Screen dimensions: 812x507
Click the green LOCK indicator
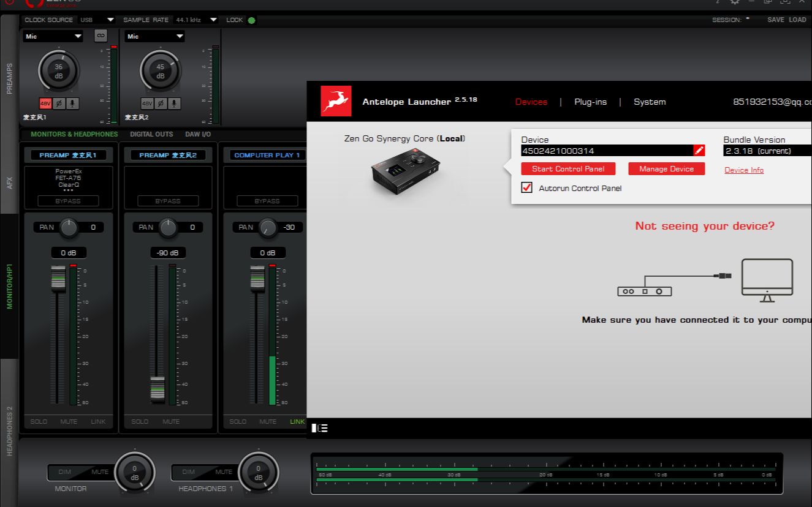[x=251, y=20]
